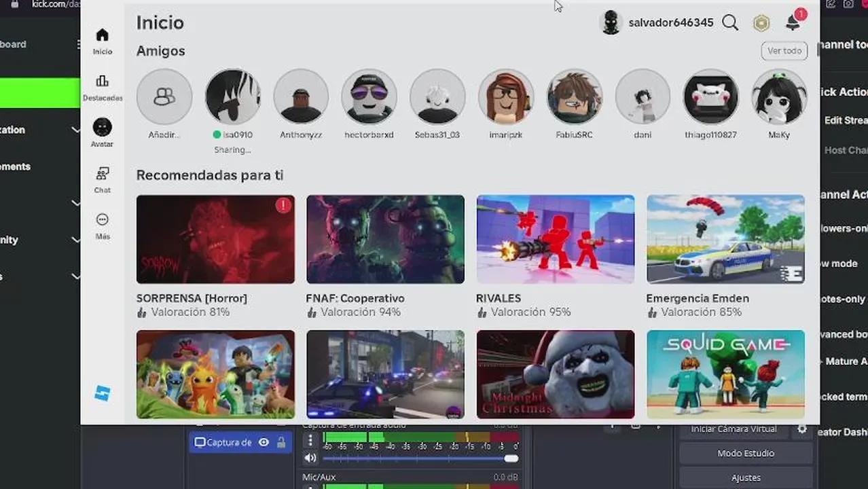Open friend thiago110827's avatar
The height and width of the screenshot is (489, 868).
pyautogui.click(x=710, y=96)
